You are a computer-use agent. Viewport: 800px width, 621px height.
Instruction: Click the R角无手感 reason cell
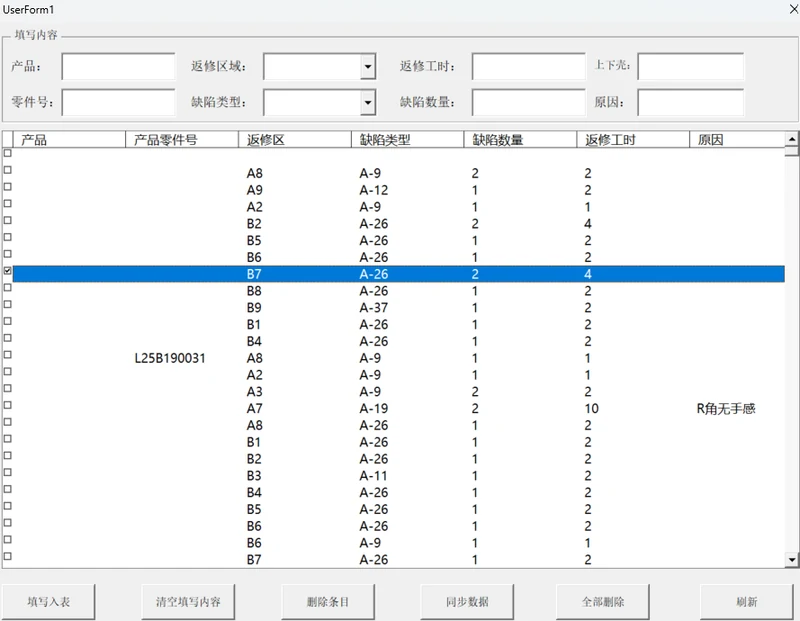click(x=726, y=409)
